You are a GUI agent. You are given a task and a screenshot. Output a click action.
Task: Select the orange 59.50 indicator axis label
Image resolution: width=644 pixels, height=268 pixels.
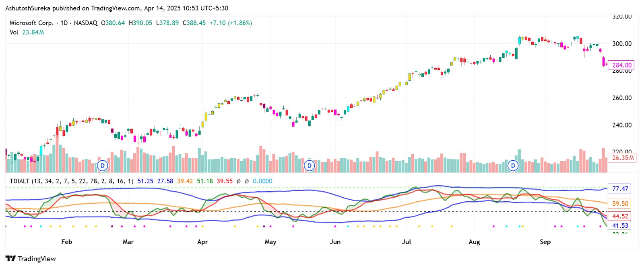(x=620, y=204)
